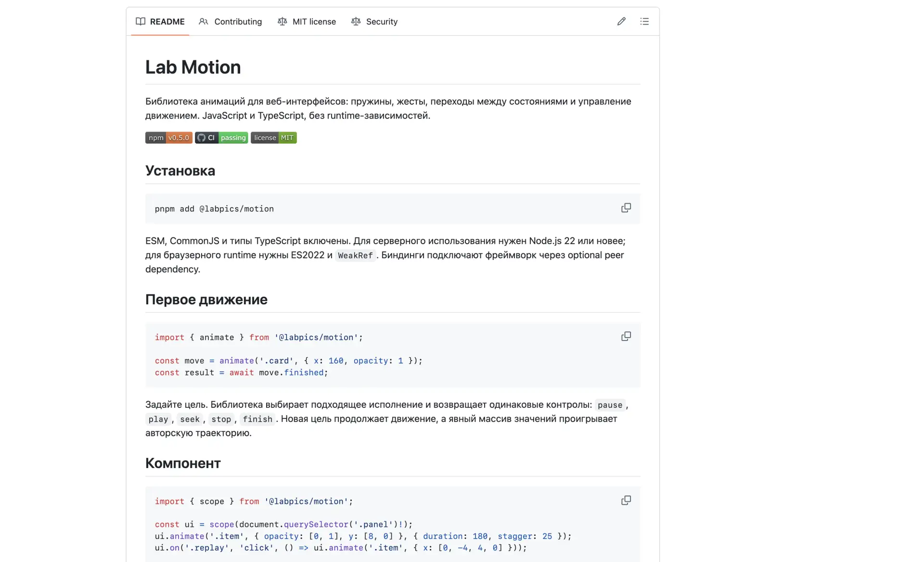Copy the animate import code block
This screenshot has height=562, width=924.
pos(626,337)
